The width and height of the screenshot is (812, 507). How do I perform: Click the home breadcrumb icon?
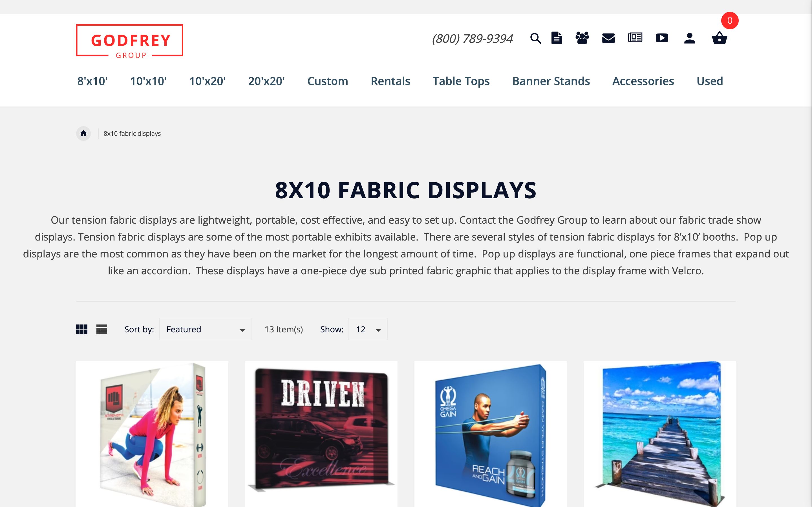[x=83, y=134]
